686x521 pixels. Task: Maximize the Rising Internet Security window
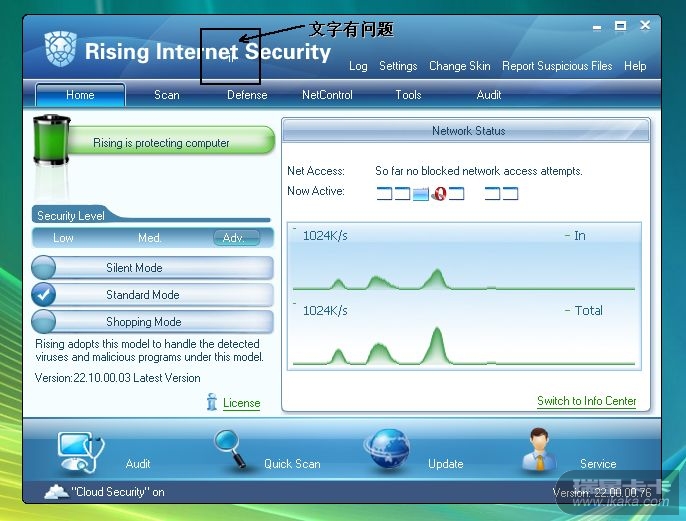620,26
